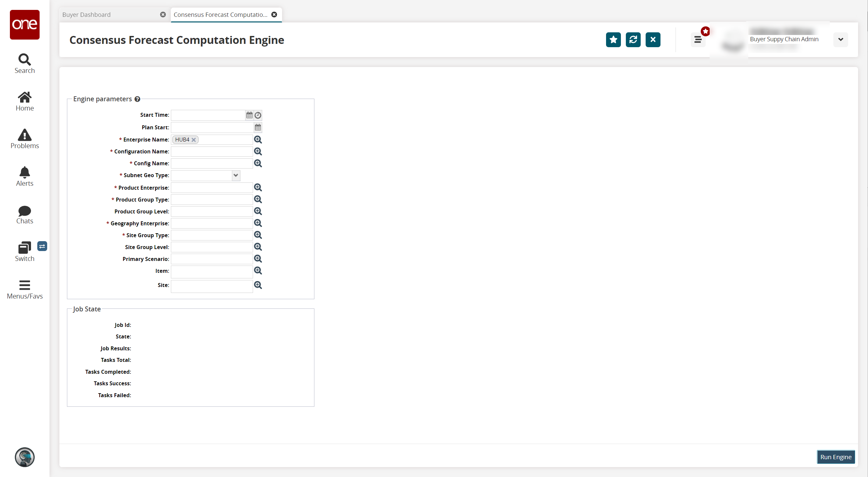Viewport: 868px width, 477px height.
Task: Click the refresh/sync icon
Action: tap(633, 39)
